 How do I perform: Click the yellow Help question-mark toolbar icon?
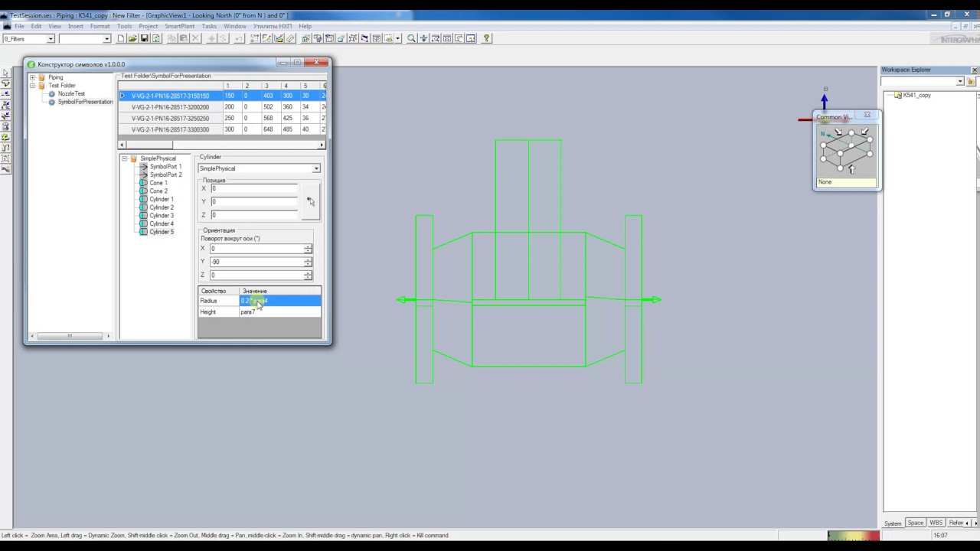[x=486, y=38]
